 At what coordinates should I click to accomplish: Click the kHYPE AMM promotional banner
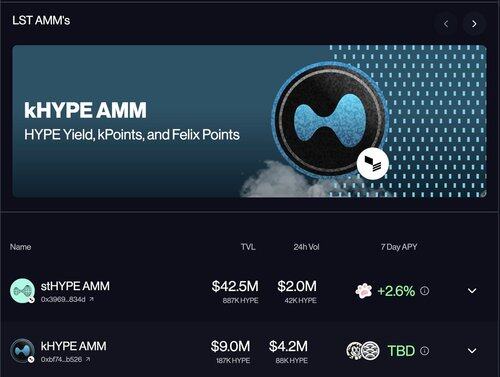[249, 121]
